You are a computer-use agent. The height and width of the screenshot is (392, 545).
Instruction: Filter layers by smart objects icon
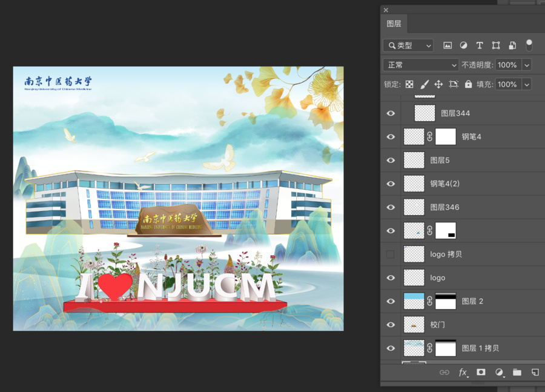tap(512, 45)
